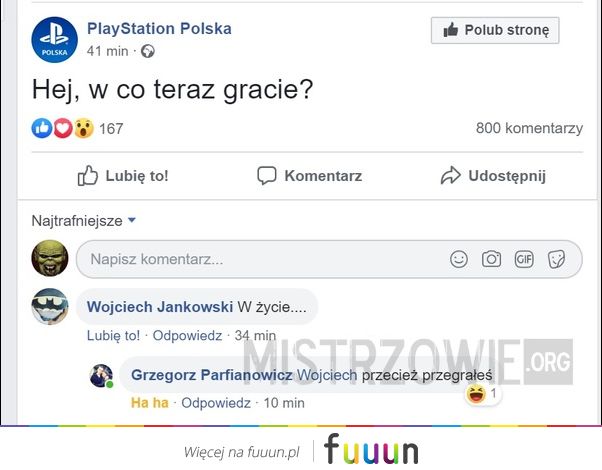Toggle the Ha ha reaction on the reply

150,403
